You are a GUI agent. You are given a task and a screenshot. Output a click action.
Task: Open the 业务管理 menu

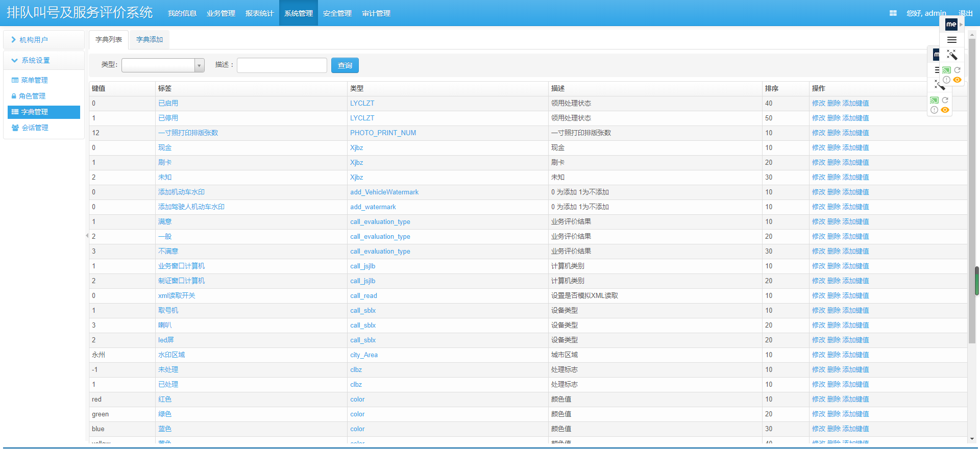221,13
